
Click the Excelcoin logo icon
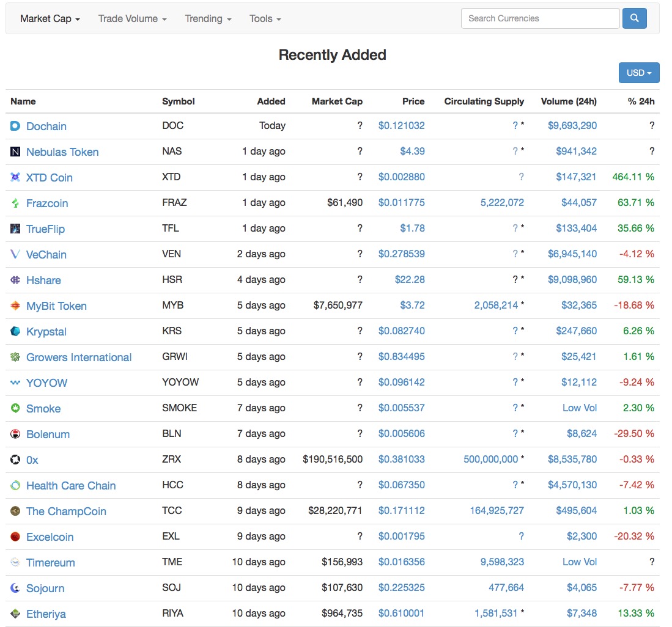pos(15,537)
